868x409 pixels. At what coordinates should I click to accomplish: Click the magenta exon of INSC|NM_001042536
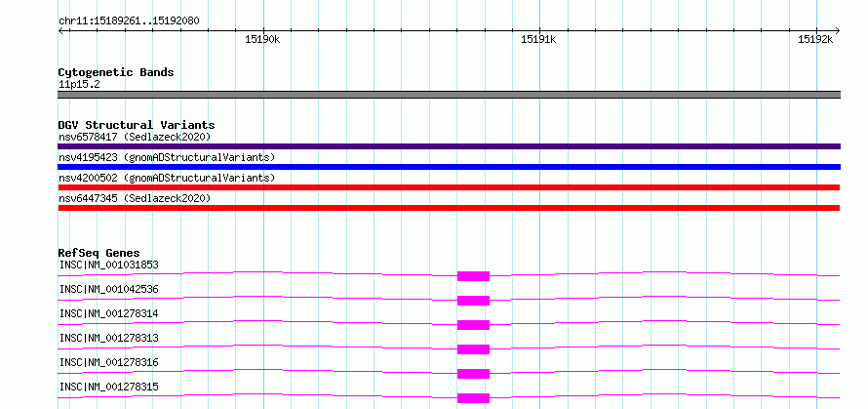(473, 301)
